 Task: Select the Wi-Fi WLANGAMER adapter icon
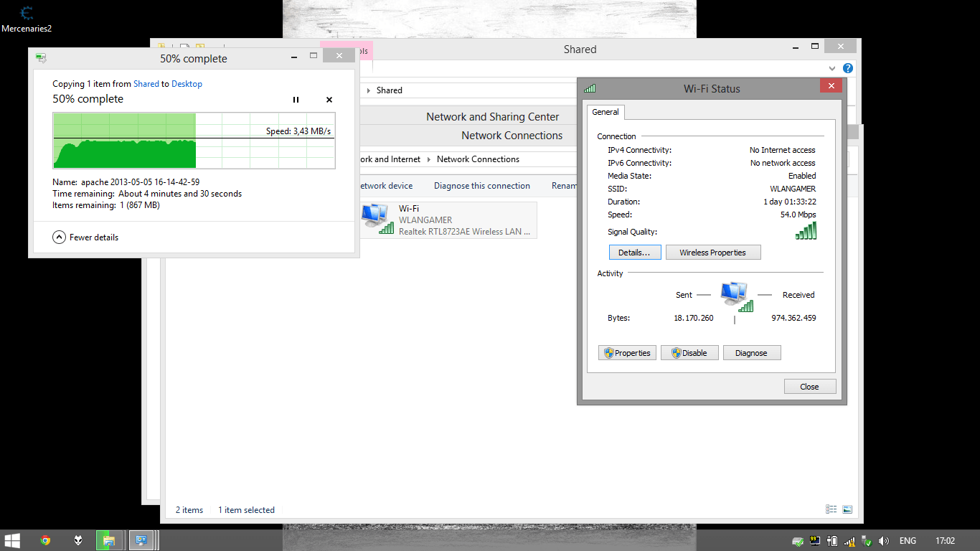[x=377, y=220]
